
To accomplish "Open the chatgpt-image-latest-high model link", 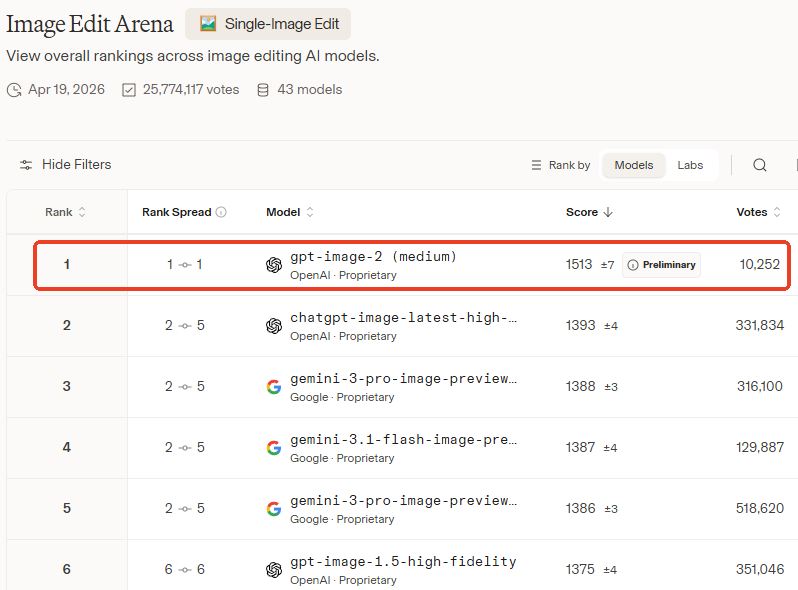I will coord(404,318).
